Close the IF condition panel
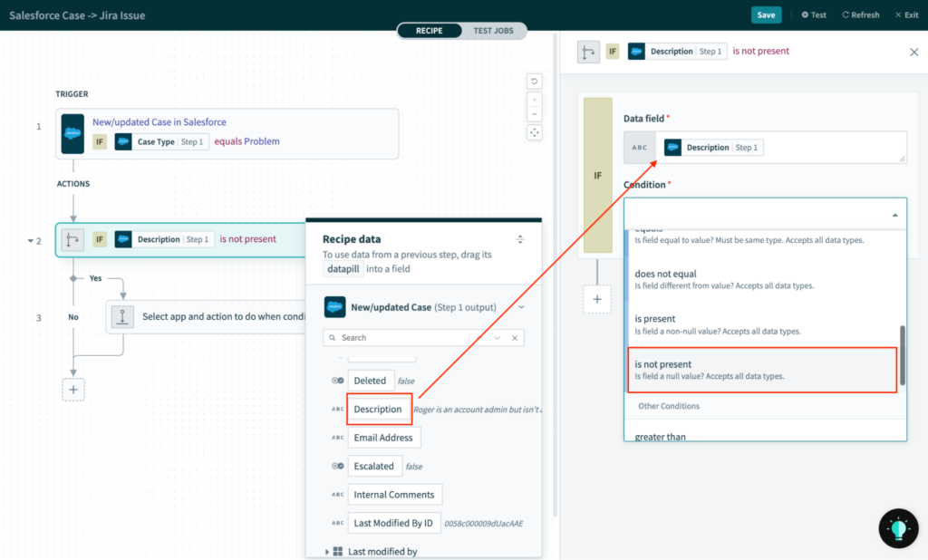The width and height of the screenshot is (928, 560). point(913,52)
